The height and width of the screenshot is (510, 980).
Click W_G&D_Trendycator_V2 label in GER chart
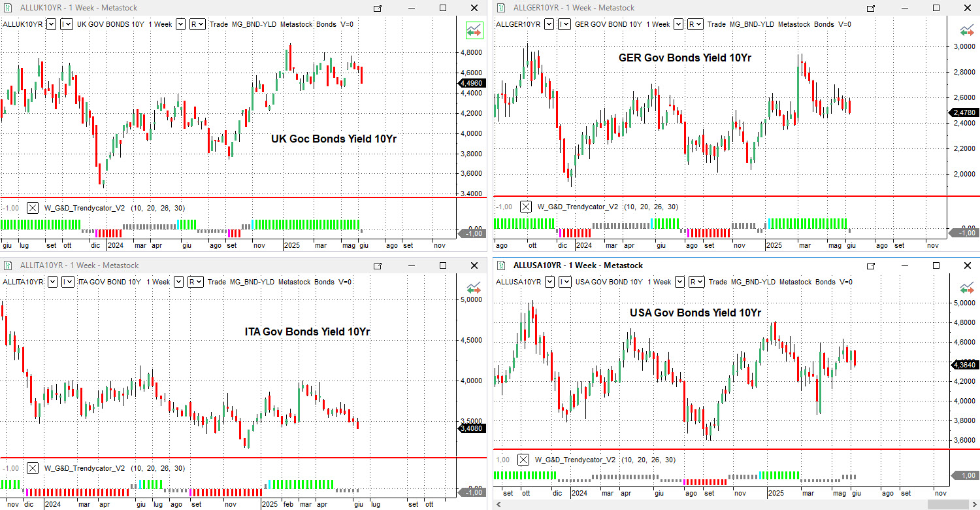click(578, 207)
